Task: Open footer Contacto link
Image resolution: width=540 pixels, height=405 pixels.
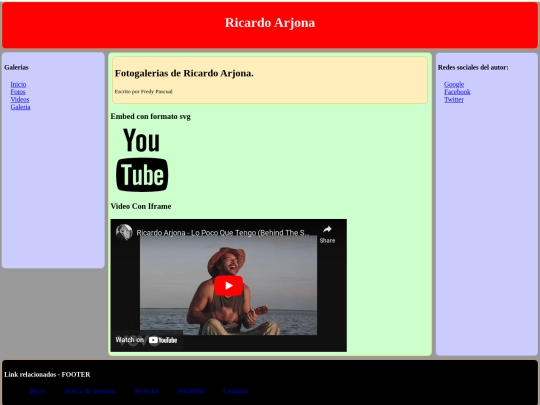Action: (x=236, y=391)
